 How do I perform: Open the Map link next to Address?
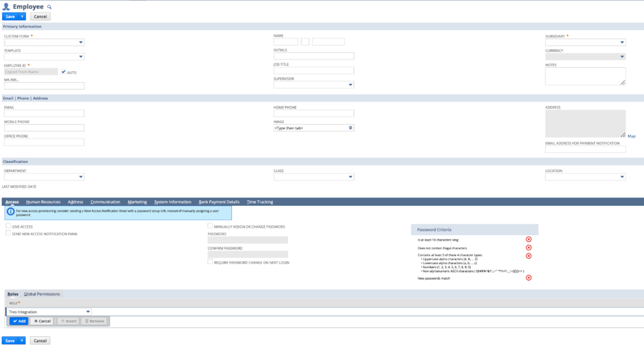coord(631,136)
